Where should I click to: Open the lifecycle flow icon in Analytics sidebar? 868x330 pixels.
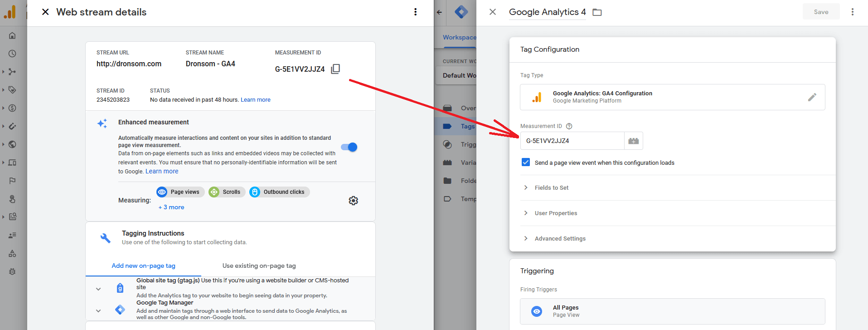(12, 72)
